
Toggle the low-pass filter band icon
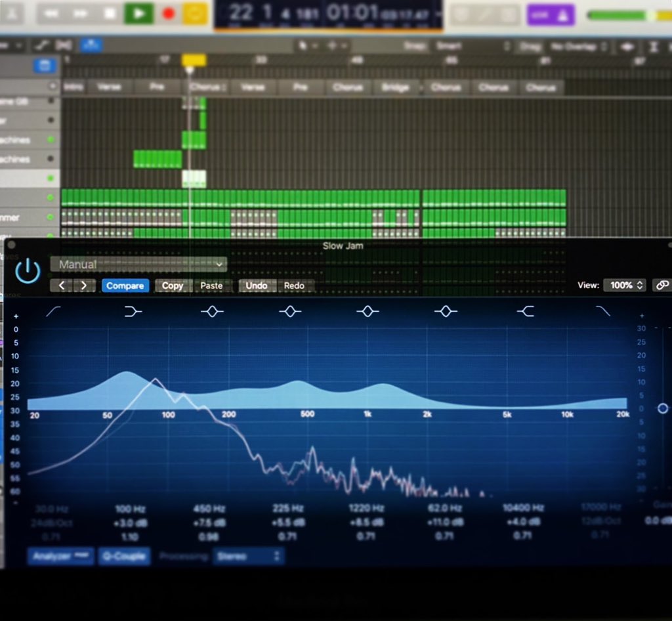[604, 311]
